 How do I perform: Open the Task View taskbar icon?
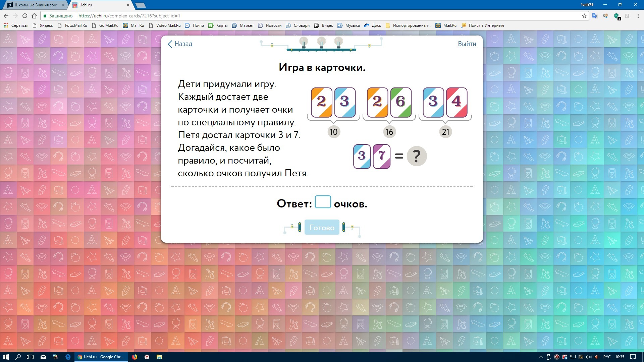pos(30,357)
